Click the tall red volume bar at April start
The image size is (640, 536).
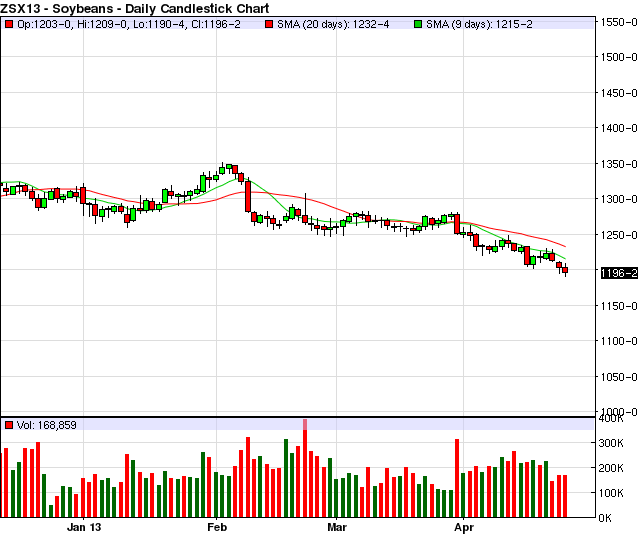click(x=457, y=478)
